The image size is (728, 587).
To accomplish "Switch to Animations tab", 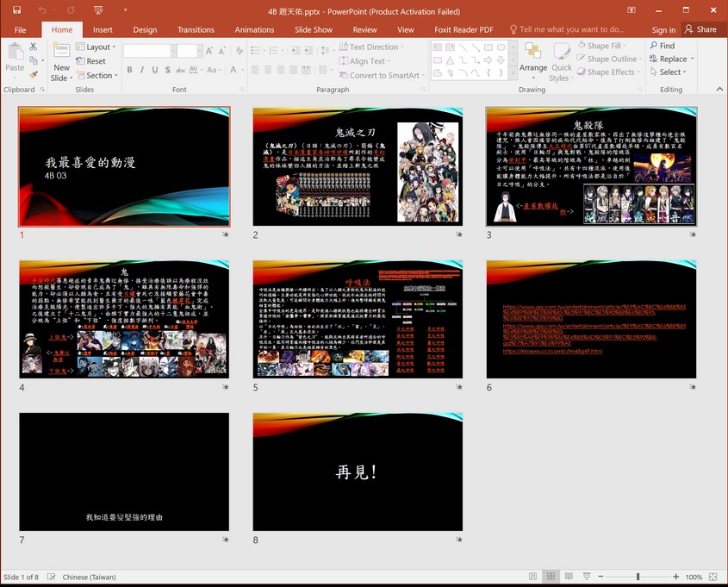I will (254, 29).
